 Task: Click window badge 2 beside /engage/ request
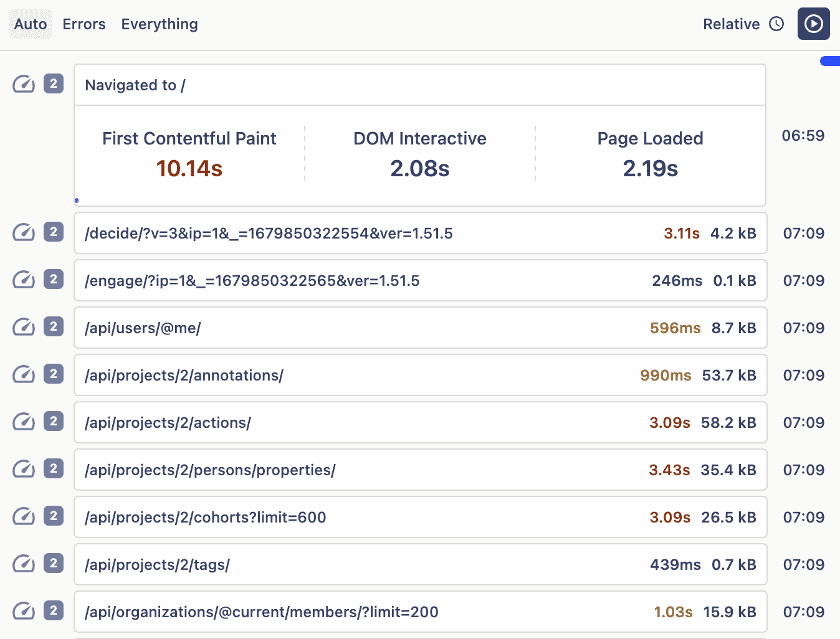pyautogui.click(x=54, y=280)
